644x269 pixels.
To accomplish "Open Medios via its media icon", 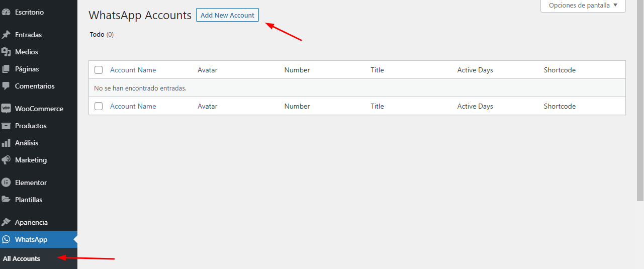I will tap(6, 52).
